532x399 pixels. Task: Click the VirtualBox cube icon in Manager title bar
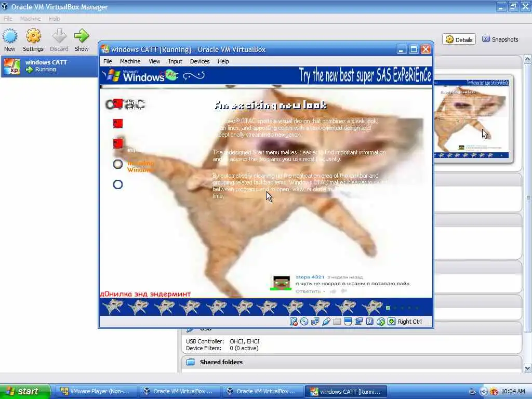(4, 6)
